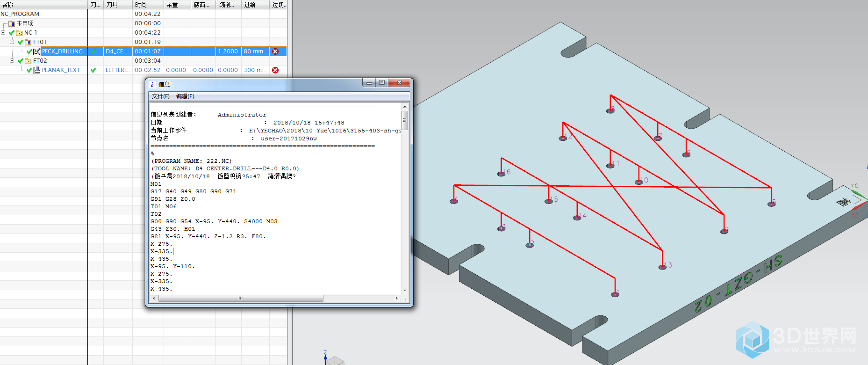
Task: Click the 80 mm... feed cell
Action: (255, 51)
